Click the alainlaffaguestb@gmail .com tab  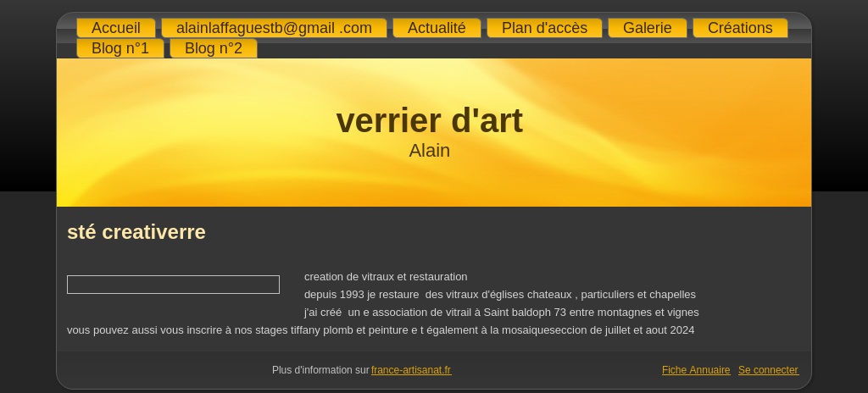point(274,28)
